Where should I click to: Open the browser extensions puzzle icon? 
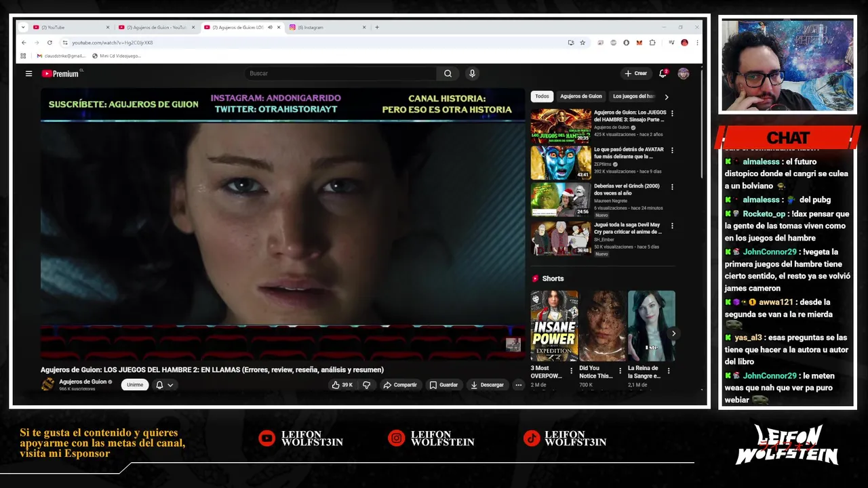point(652,43)
